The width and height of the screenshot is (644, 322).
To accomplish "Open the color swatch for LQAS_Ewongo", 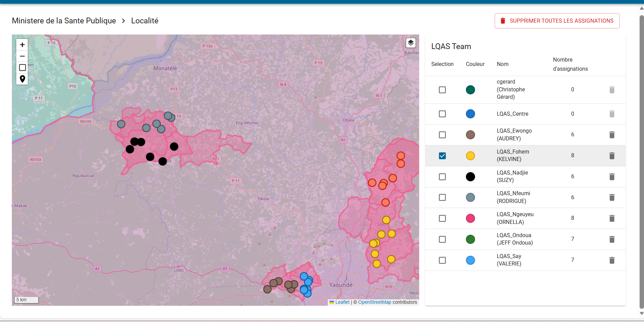I will tap(470, 135).
